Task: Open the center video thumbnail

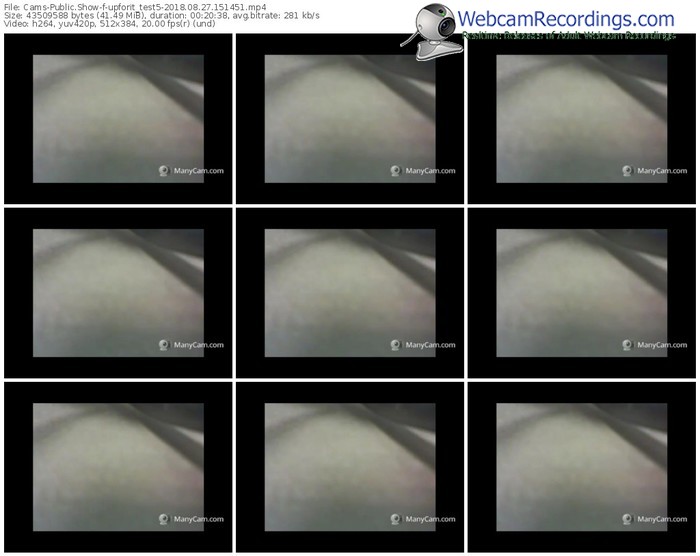Action: pyautogui.click(x=350, y=292)
